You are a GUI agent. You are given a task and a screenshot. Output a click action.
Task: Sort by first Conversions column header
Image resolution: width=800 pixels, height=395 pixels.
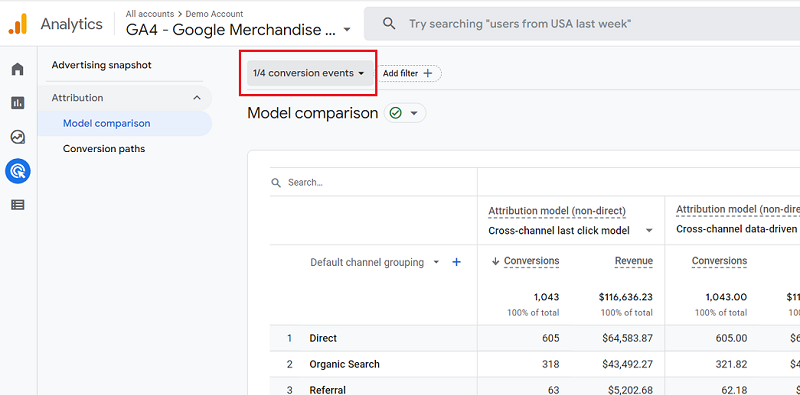pyautogui.click(x=532, y=261)
